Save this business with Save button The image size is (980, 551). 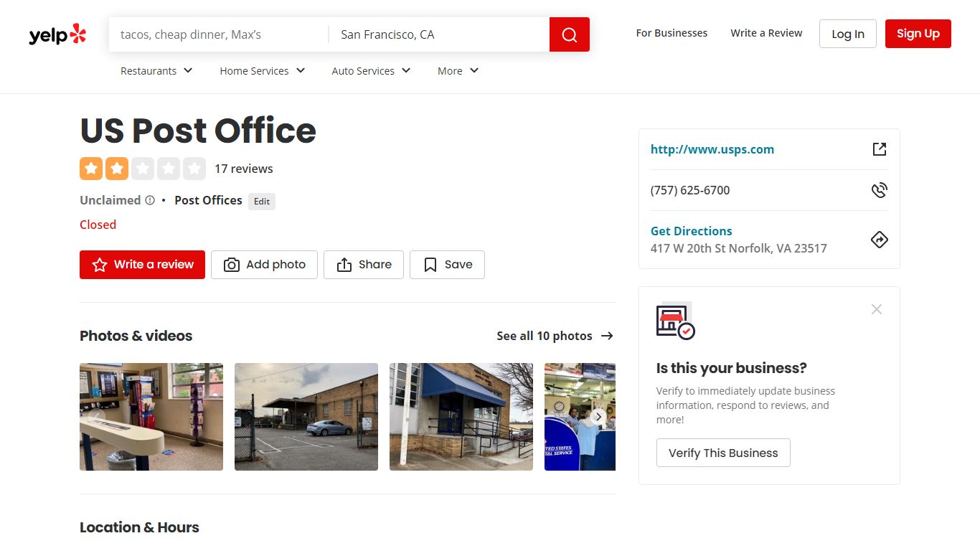[447, 265]
